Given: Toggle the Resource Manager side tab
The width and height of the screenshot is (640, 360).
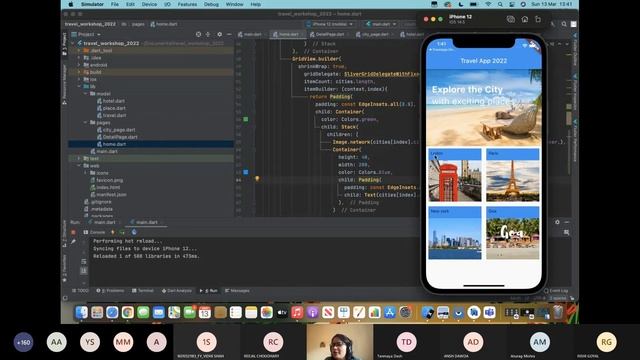Looking at the screenshot, I should click(64, 84).
